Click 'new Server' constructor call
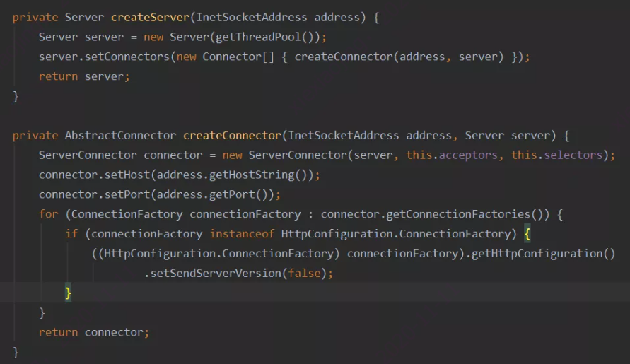The image size is (630, 364). (x=176, y=37)
